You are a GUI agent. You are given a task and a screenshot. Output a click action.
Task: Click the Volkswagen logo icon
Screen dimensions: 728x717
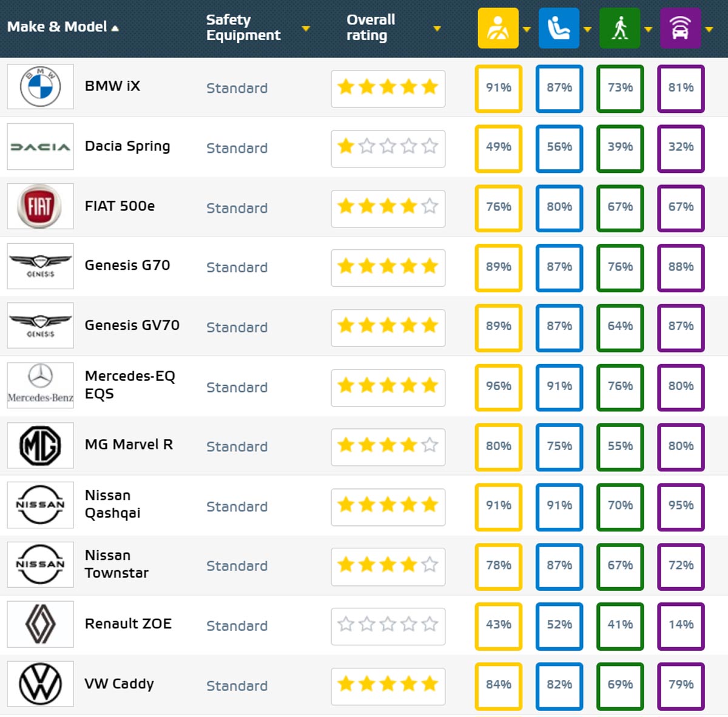tap(40, 684)
